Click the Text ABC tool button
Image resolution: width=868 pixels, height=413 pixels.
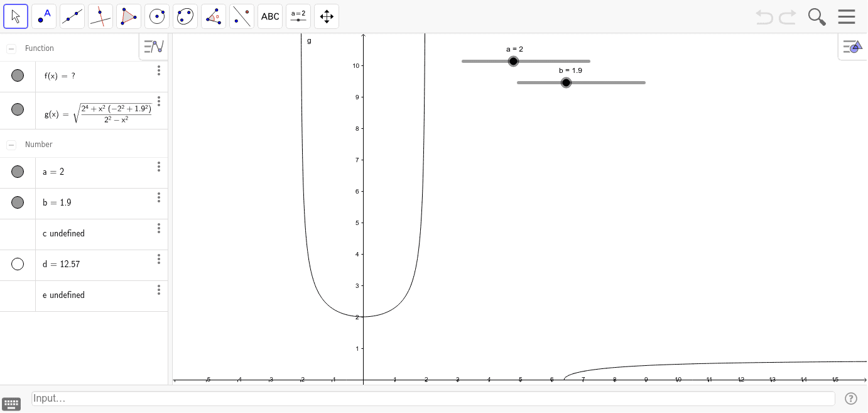(x=270, y=16)
